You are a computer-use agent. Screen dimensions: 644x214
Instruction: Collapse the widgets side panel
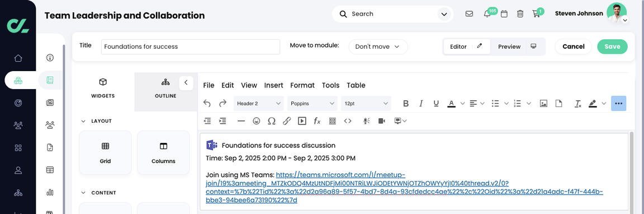(186, 83)
